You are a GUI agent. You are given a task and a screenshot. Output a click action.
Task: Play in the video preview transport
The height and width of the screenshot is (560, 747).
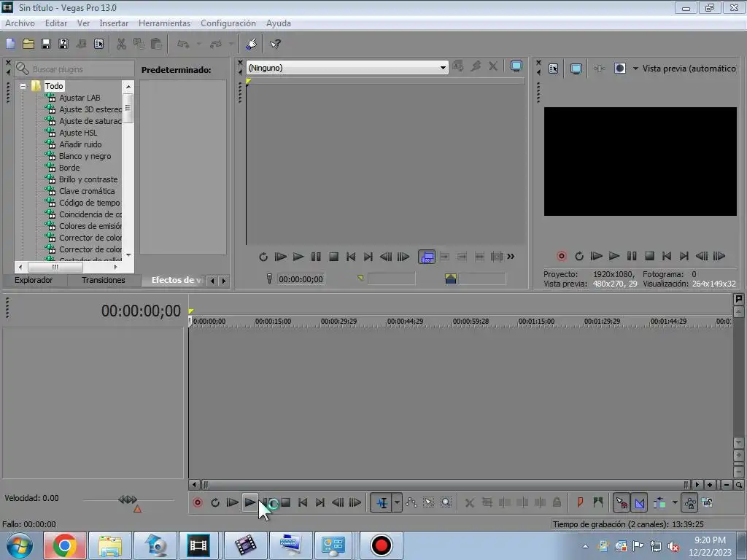[614, 256]
